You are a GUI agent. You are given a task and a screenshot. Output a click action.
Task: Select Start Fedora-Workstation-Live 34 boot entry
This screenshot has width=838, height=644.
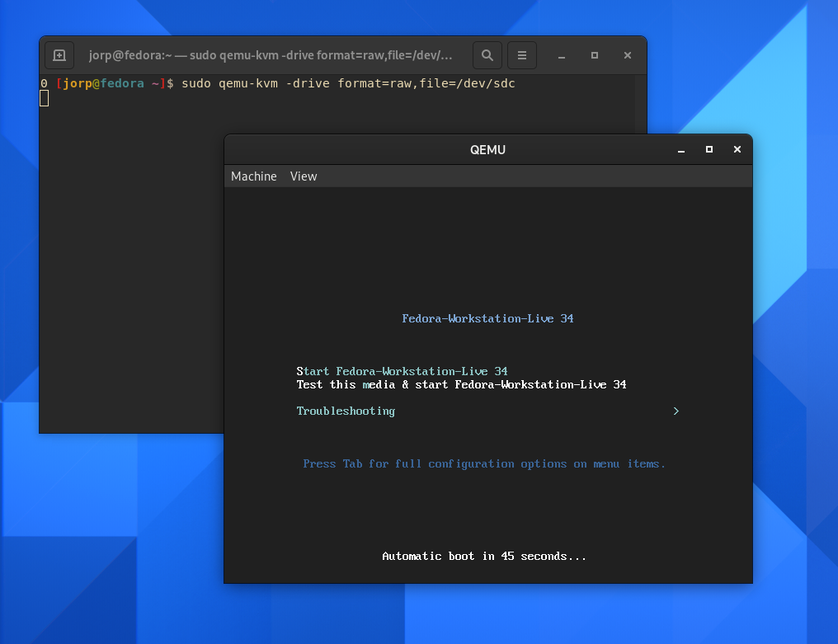click(402, 371)
